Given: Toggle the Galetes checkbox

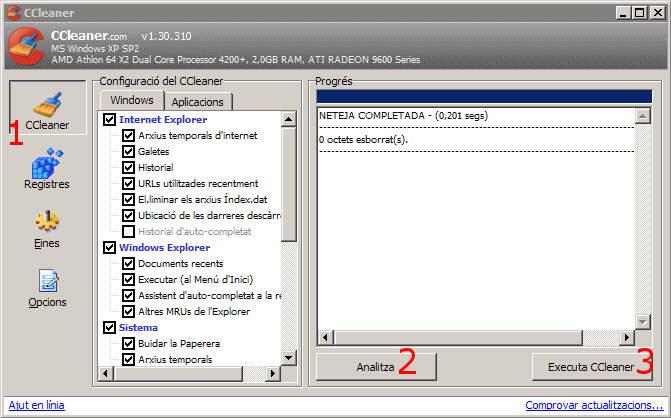Looking at the screenshot, I should click(128, 151).
